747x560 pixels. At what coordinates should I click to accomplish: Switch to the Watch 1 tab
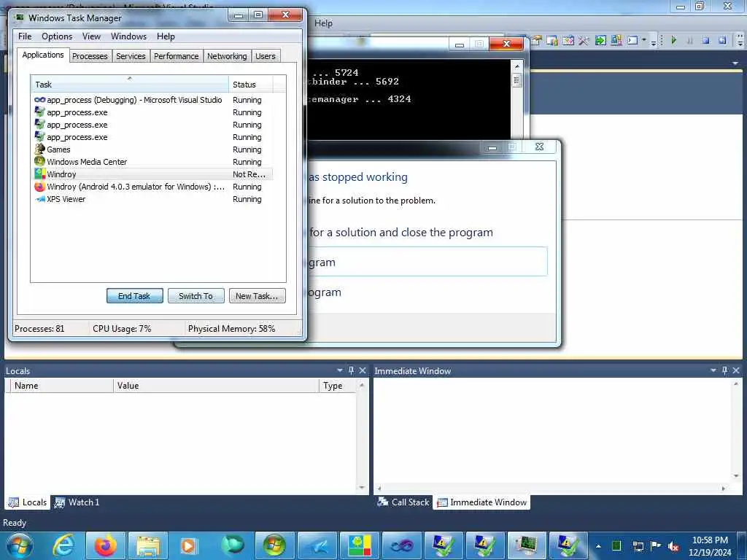pos(77,502)
